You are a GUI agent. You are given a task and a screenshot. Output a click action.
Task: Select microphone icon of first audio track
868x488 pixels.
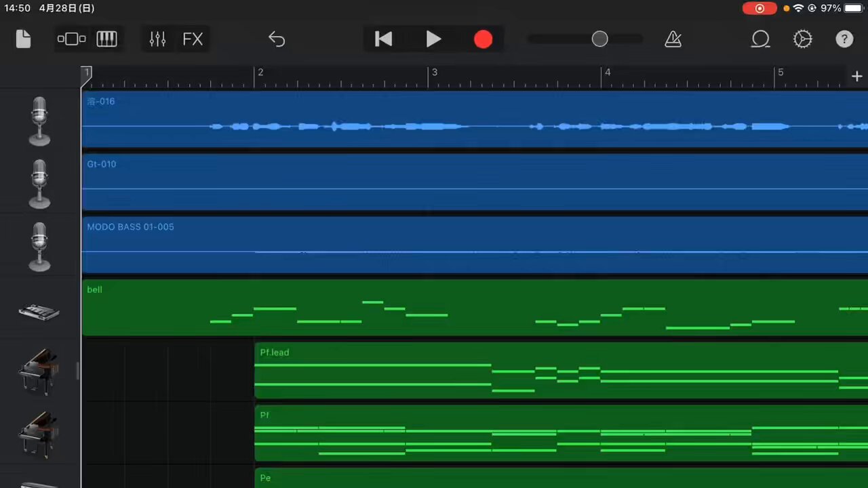pos(39,121)
